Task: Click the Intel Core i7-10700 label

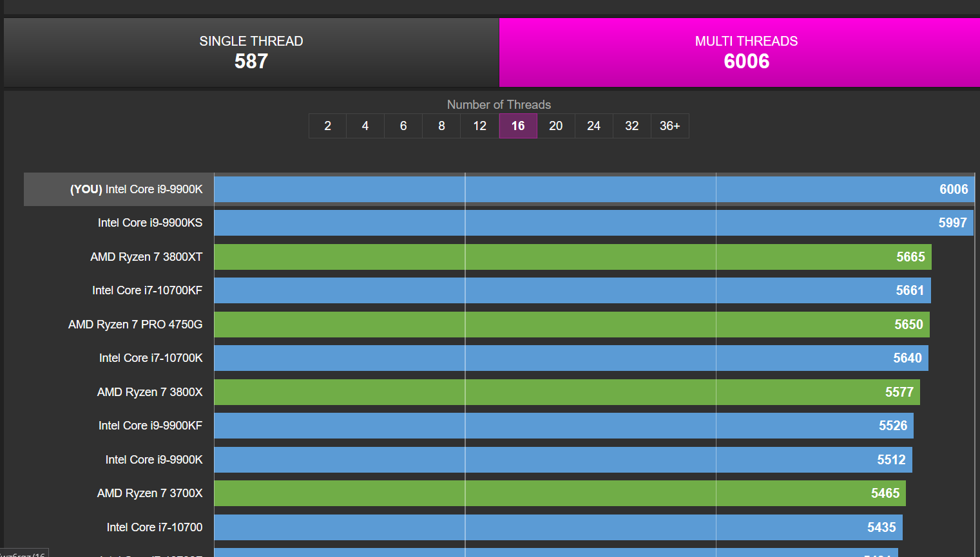Action: (x=155, y=527)
